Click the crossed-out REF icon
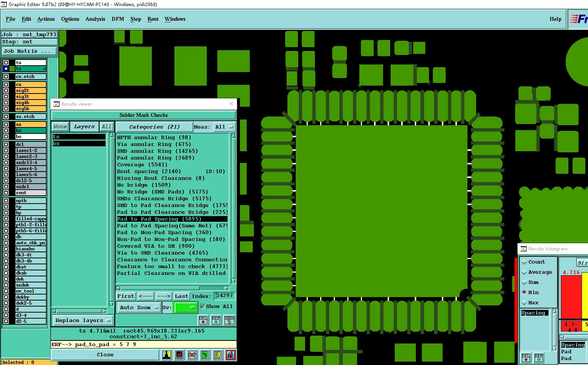Viewport: 588px width, 365px height. click(192, 355)
